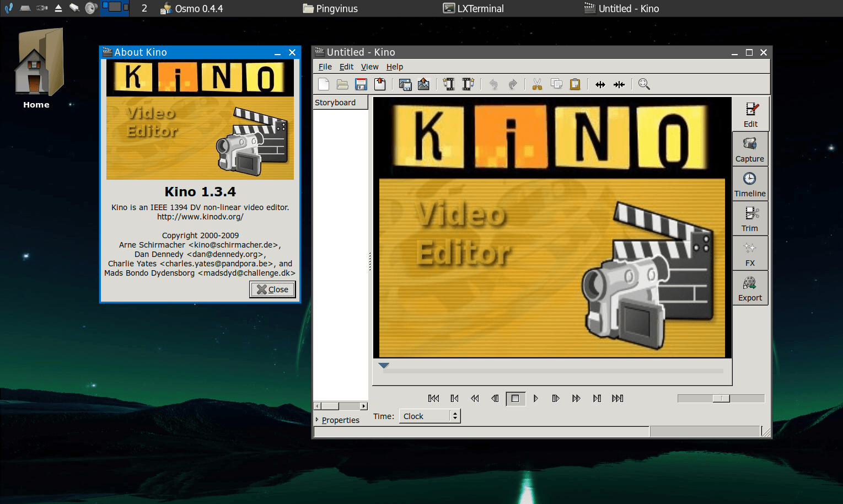The height and width of the screenshot is (504, 843).
Task: Play the video
Action: click(x=535, y=398)
